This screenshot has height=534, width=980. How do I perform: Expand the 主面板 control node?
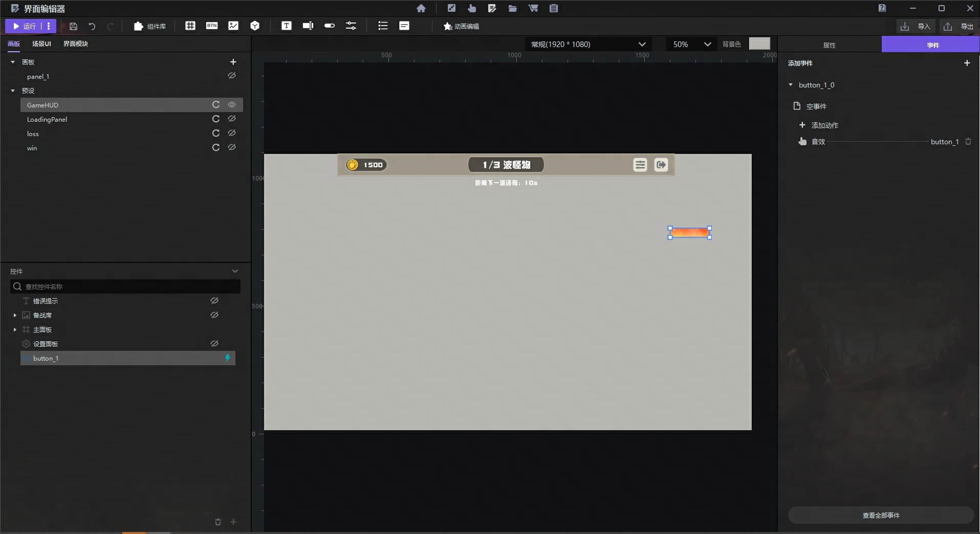15,330
